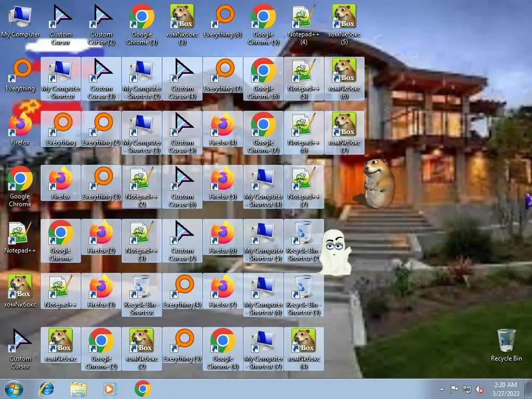Select the Google Chrome (2) icon
Viewport: 532px width, 399px height.
(x=101, y=349)
